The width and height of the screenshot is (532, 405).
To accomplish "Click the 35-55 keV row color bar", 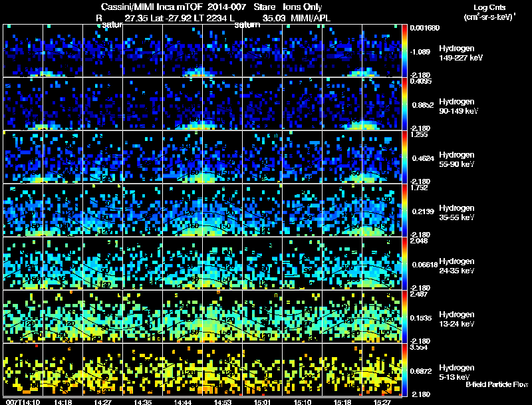I will [404, 210].
